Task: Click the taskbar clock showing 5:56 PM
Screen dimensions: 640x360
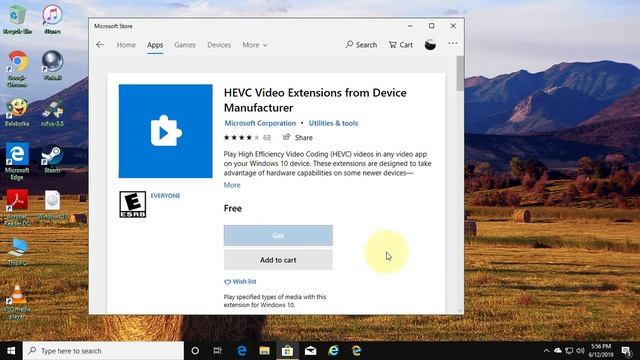Action: [601, 351]
